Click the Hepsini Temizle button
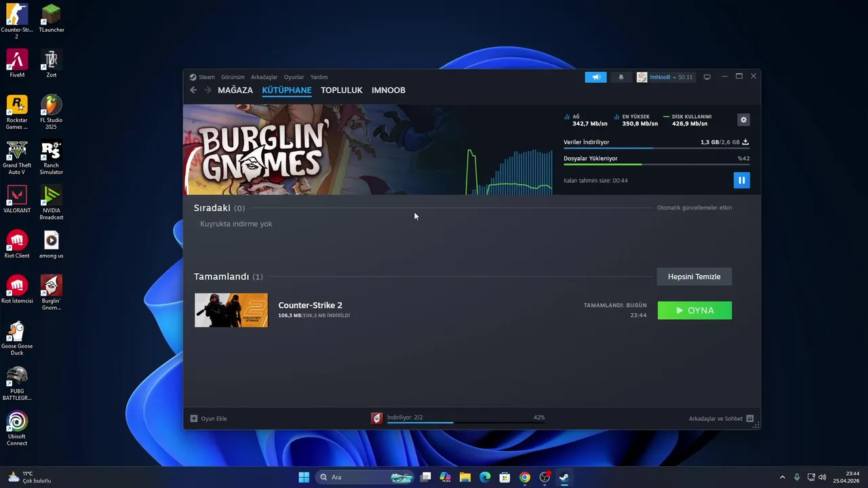This screenshot has height=488, width=868. coord(694,277)
